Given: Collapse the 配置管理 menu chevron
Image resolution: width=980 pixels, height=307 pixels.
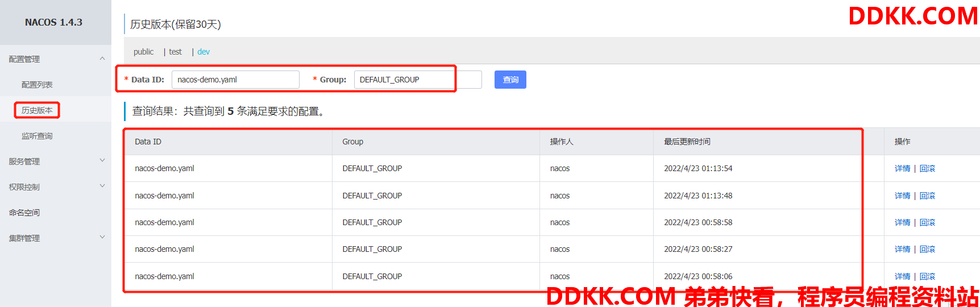Looking at the screenshot, I should pos(102,59).
